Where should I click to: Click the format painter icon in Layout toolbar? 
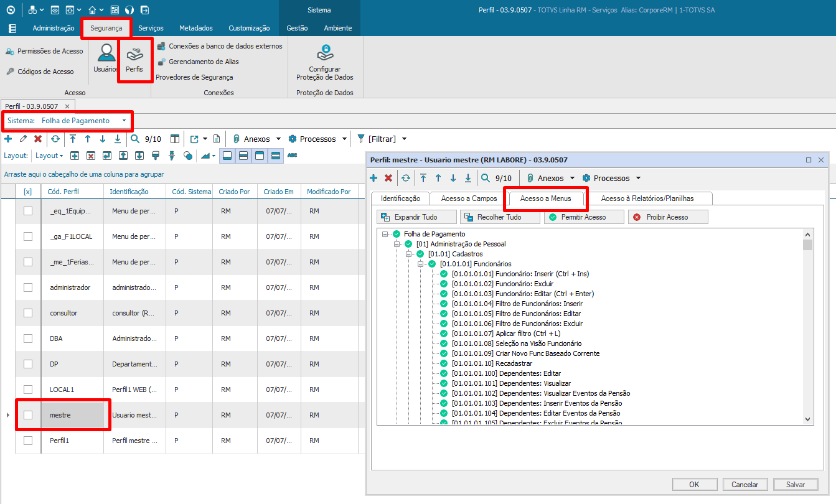click(x=156, y=156)
